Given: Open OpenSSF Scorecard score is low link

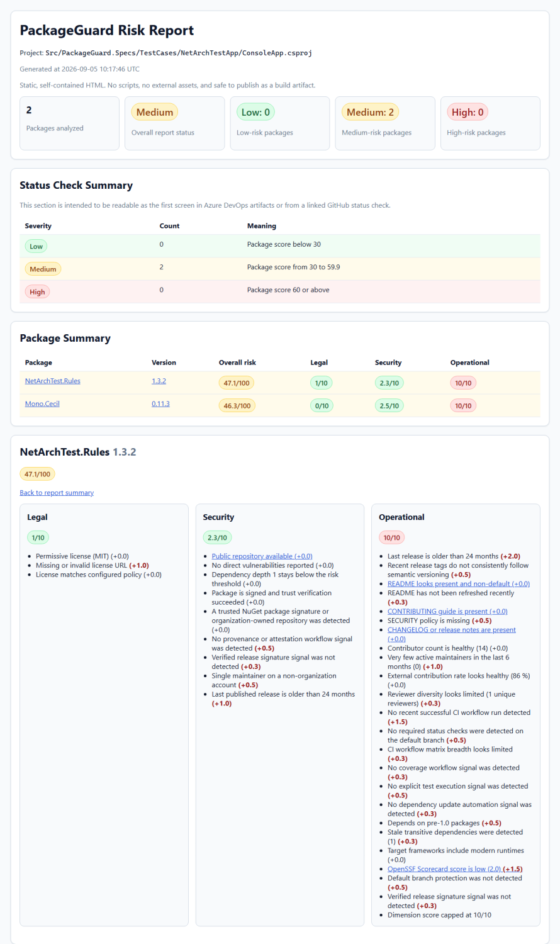Looking at the screenshot, I should (455, 869).
